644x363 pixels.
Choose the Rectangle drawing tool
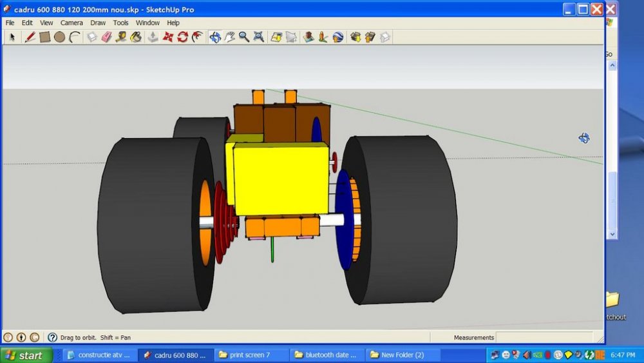[45, 37]
